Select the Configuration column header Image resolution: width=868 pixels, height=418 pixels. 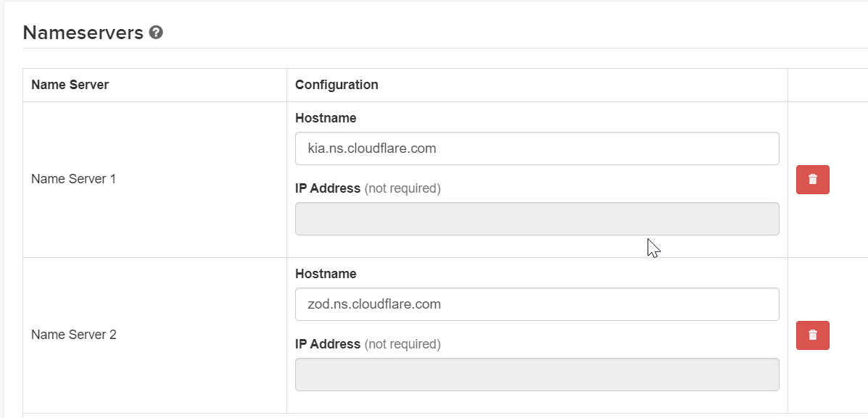[336, 85]
